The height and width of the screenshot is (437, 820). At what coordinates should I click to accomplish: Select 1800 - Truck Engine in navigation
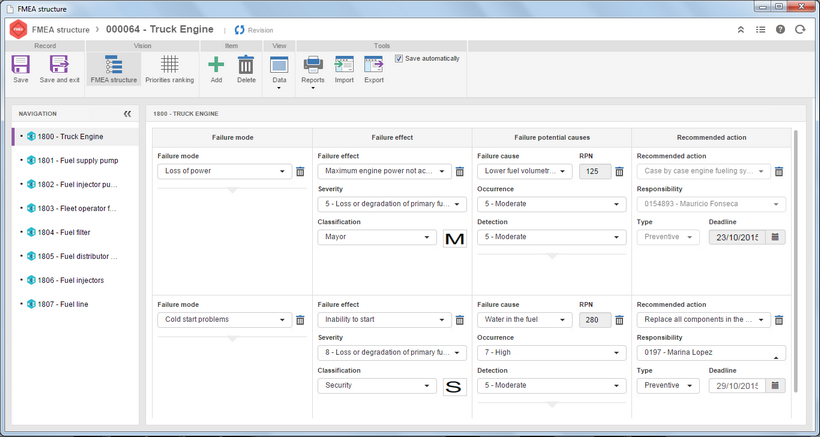pyautogui.click(x=75, y=136)
